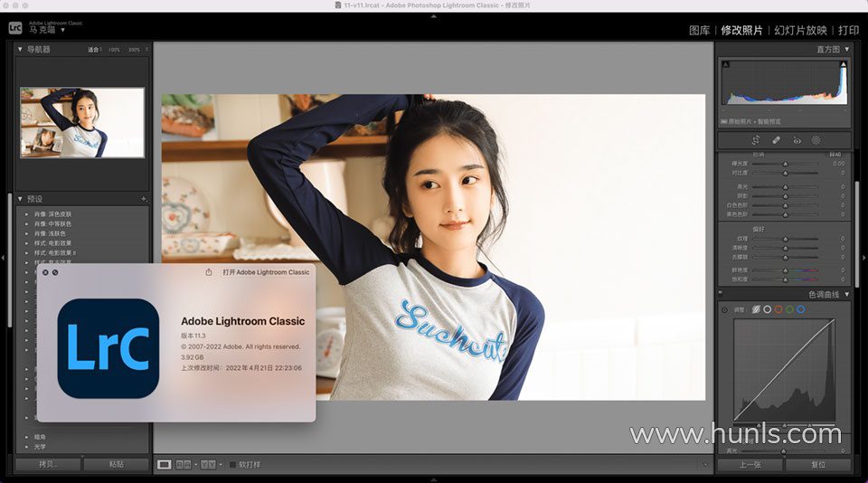This screenshot has height=483, width=868.
Task: Expand the 暗角 preset group
Action: 26,437
